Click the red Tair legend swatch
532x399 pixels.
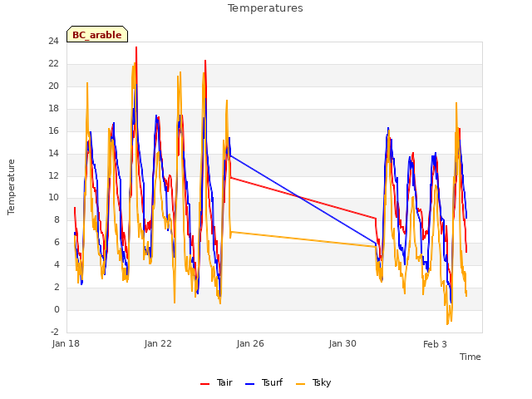pos(205,384)
